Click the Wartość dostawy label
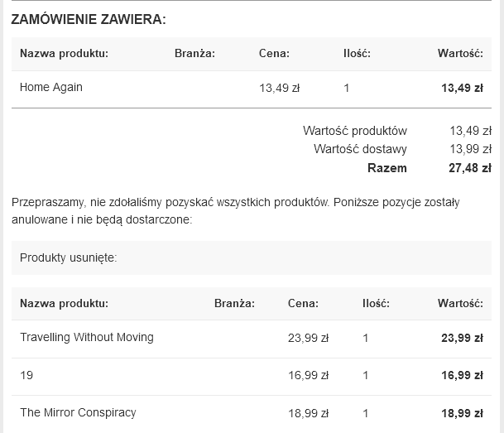 (x=360, y=149)
